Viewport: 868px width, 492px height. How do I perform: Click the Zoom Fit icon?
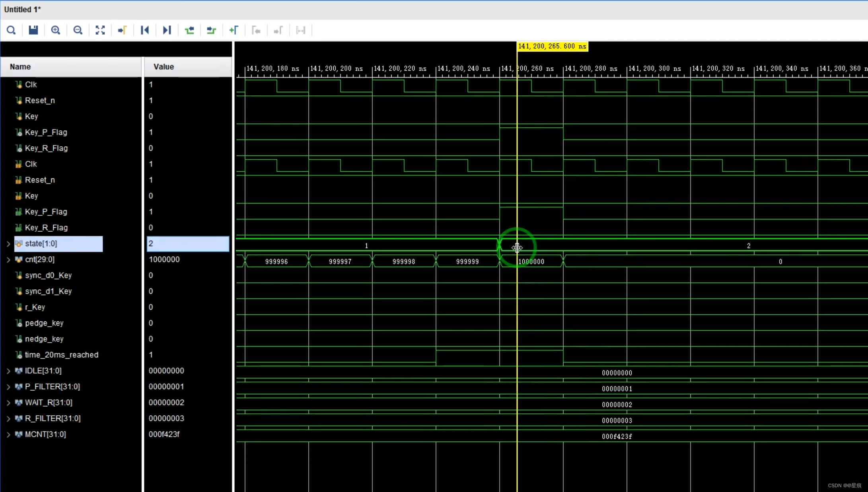100,30
